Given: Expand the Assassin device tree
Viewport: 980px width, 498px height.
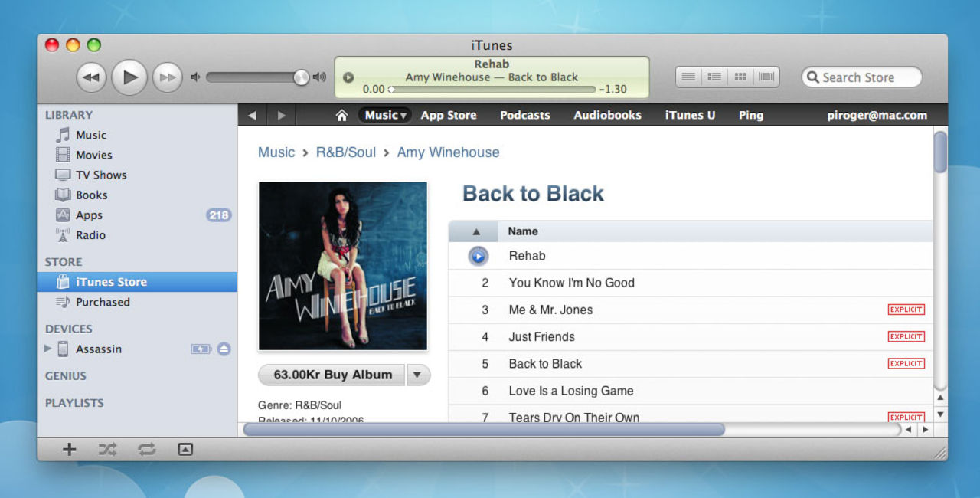Looking at the screenshot, I should tap(48, 349).
